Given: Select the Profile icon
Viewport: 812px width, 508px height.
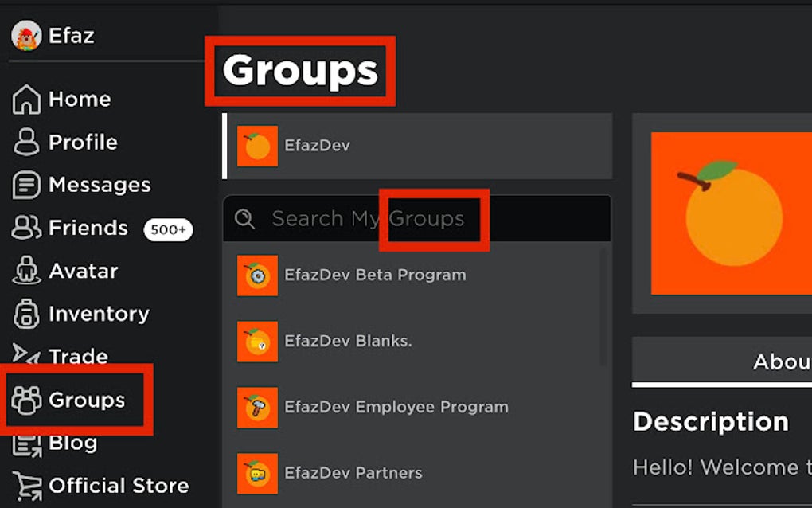Looking at the screenshot, I should [x=26, y=142].
